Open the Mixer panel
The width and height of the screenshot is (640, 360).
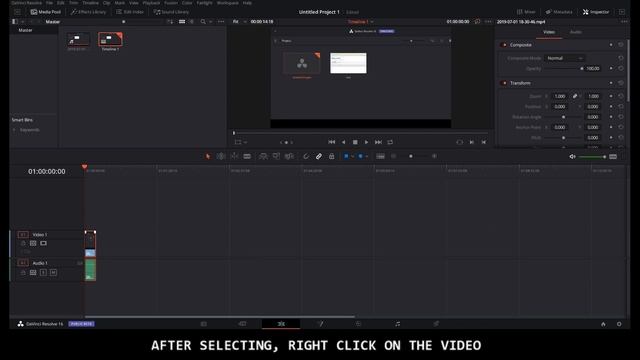pos(526,12)
